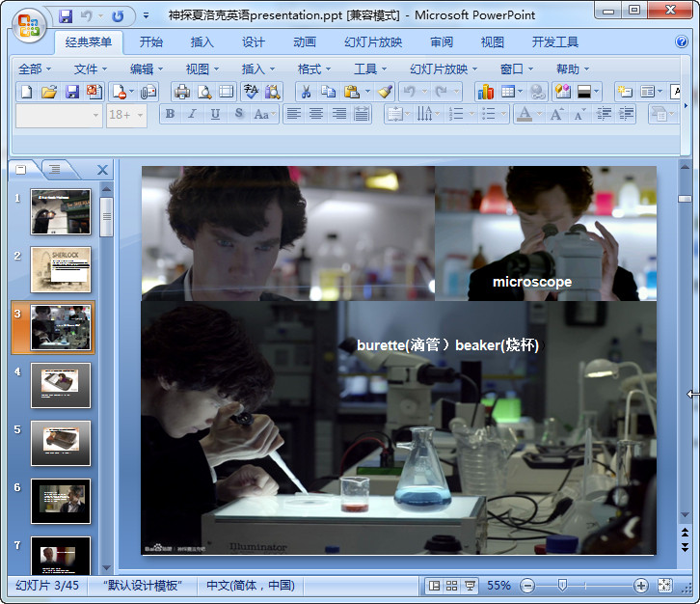
Task: Open the 格式 classic menu
Action: [314, 69]
